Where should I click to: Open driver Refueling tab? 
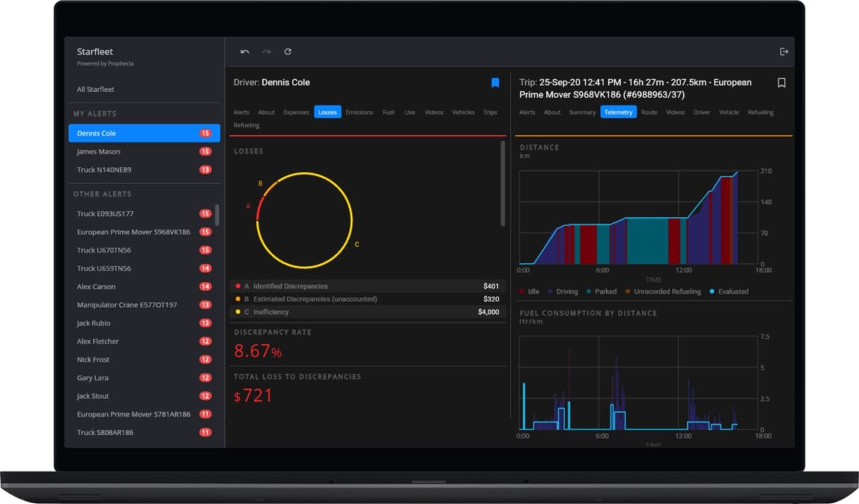[246, 125]
